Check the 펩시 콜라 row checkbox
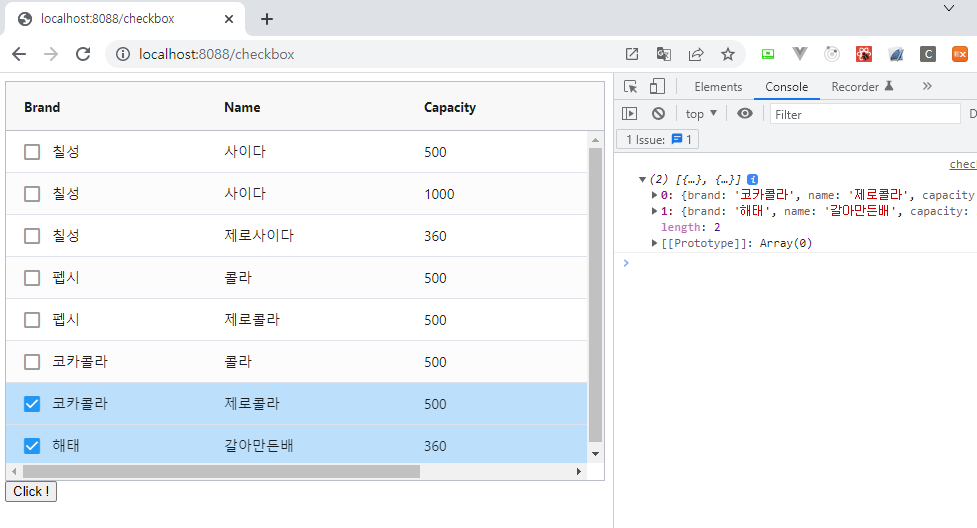This screenshot has width=977, height=528. (32, 278)
